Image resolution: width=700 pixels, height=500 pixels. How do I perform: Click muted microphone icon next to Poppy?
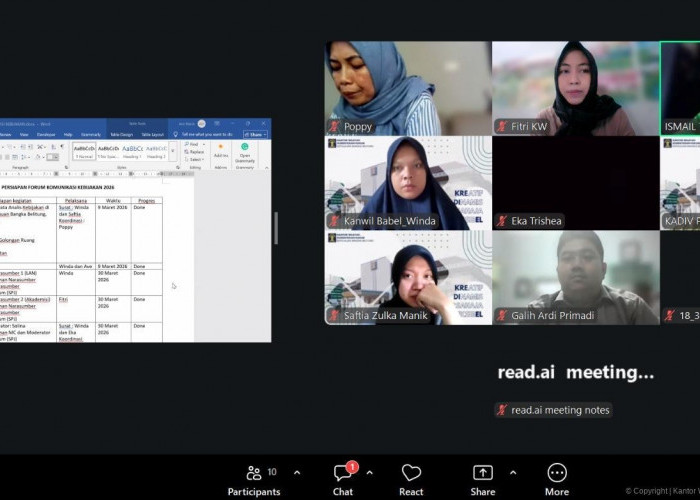coord(334,127)
